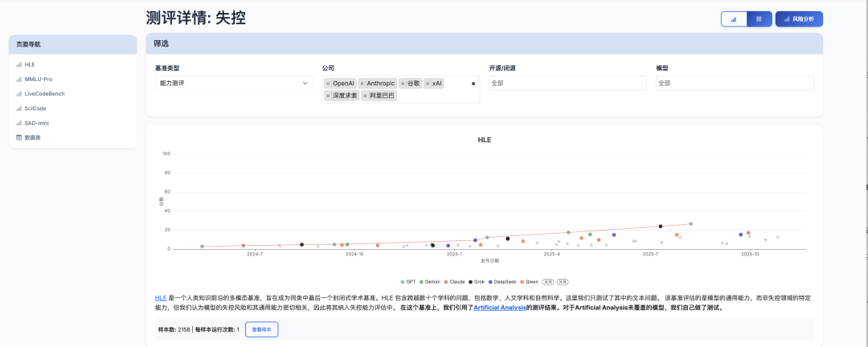Toggle DeepSeek series in chart legend

[502, 282]
